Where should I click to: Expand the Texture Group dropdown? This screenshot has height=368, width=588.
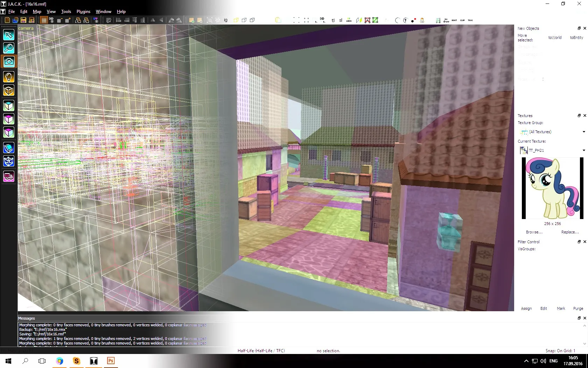tap(583, 132)
